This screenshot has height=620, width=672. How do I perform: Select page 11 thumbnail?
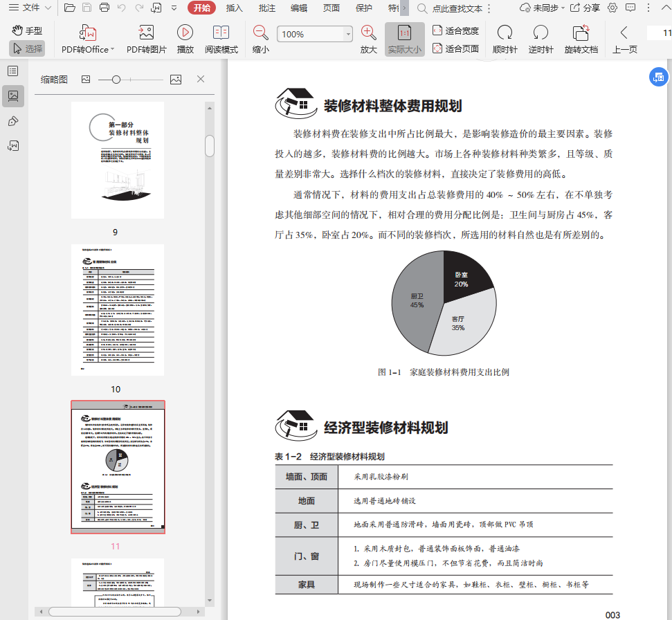pos(118,467)
